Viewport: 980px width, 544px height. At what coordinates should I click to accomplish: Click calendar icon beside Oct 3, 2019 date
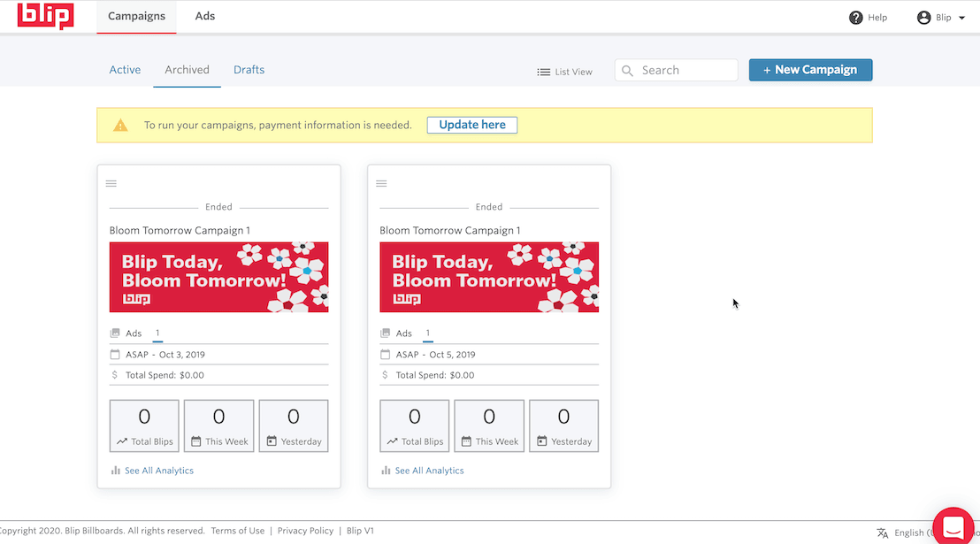click(x=115, y=355)
